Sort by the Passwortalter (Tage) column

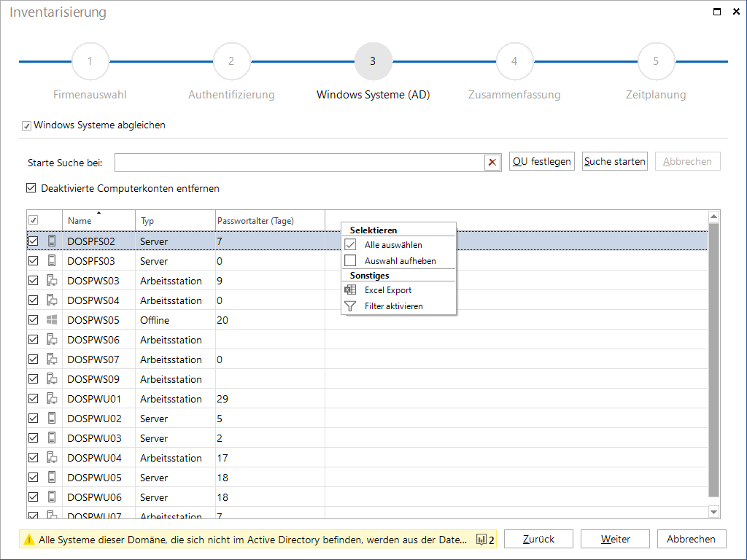(x=270, y=220)
